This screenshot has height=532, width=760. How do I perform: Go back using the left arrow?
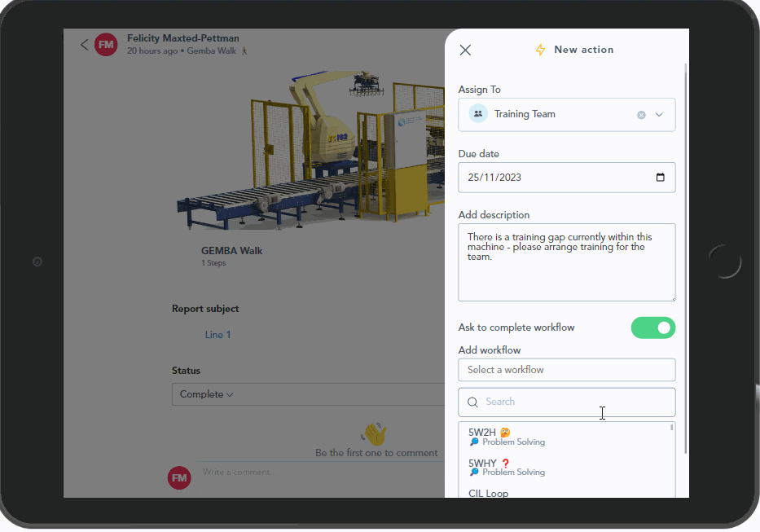coord(84,45)
